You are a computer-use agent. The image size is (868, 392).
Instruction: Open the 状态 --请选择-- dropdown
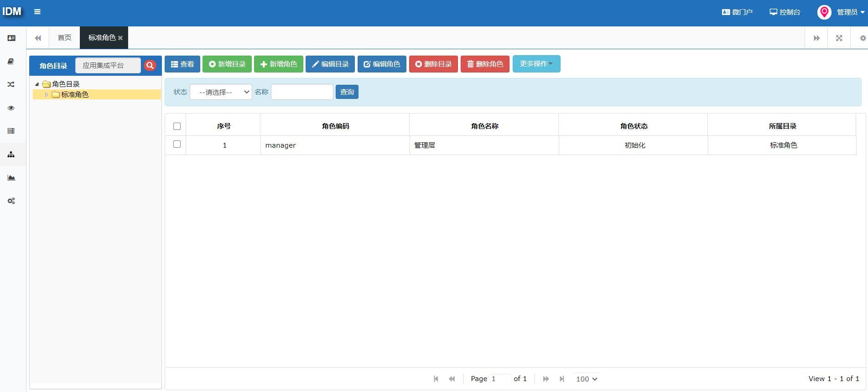tap(221, 92)
